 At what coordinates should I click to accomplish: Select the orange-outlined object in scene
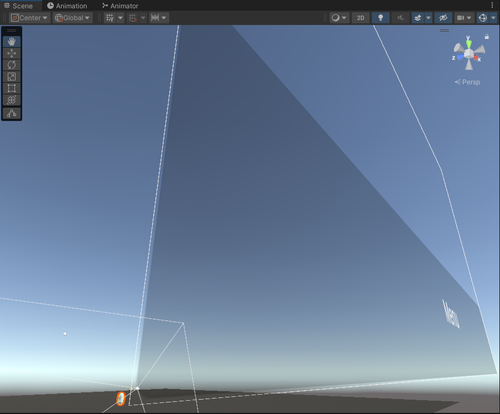tap(121, 399)
